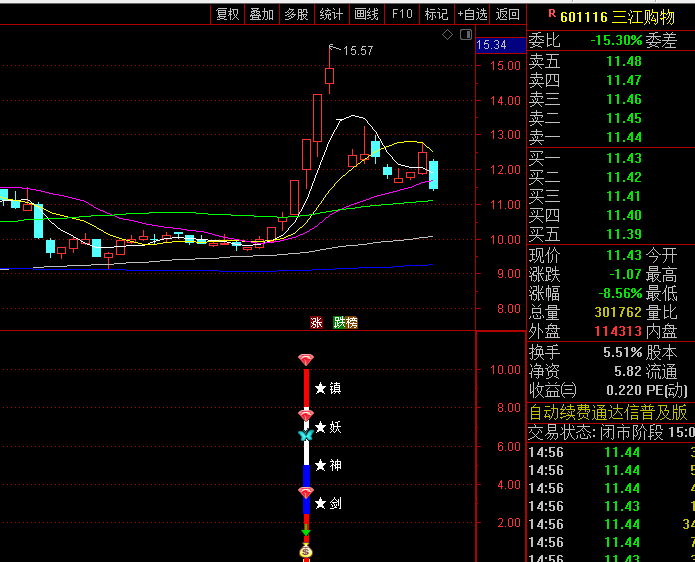
Task: Click the 叠加 overlay button
Action: (262, 15)
